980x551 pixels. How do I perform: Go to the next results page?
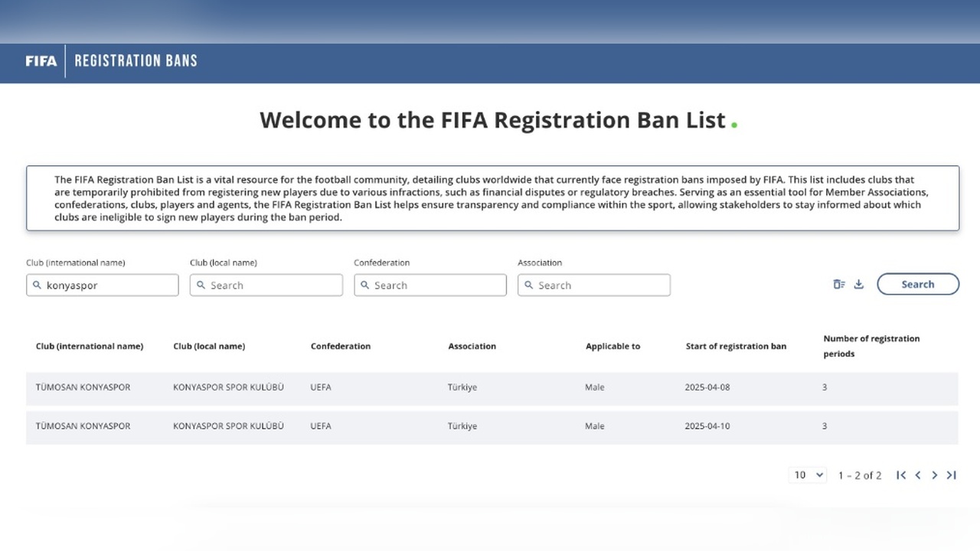(934, 475)
